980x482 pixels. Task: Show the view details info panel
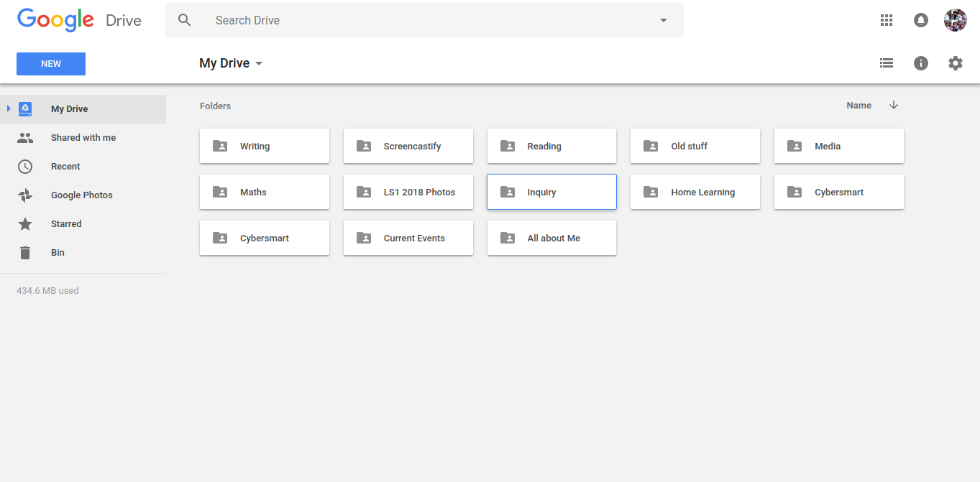[921, 63]
